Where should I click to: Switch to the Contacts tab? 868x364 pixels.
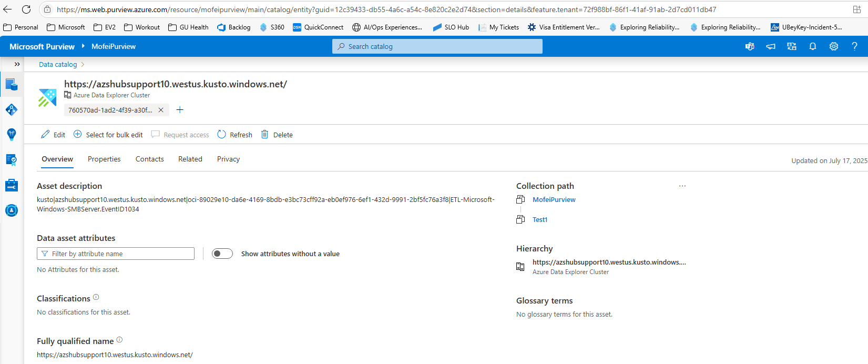[150, 159]
